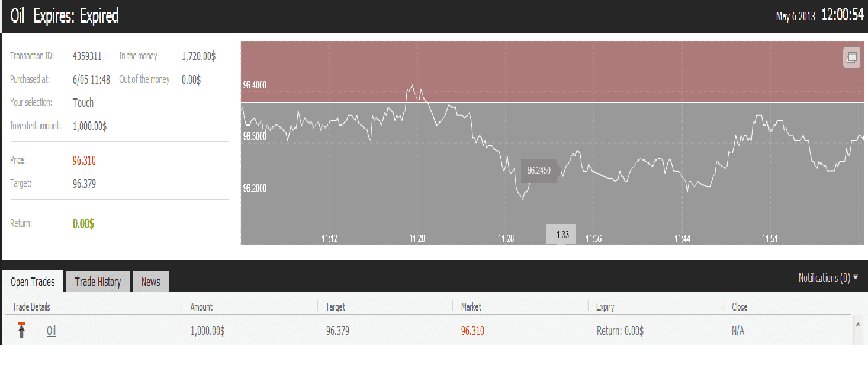The width and height of the screenshot is (868, 384).
Task: Click the red 96.310 market price in trade row
Action: 472,331
